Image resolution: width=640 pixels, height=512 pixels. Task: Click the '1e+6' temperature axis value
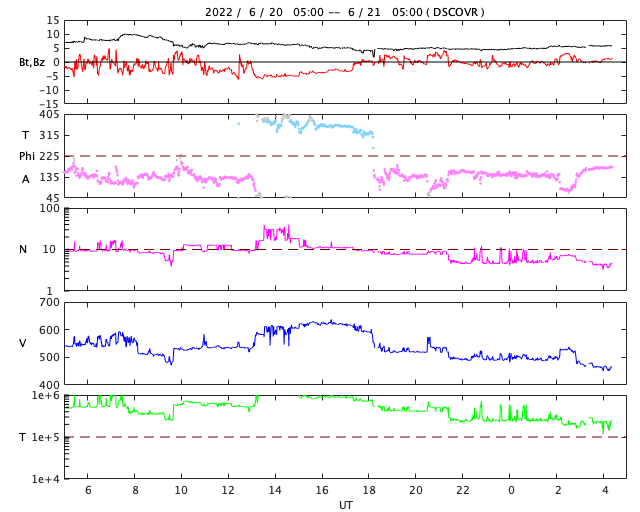[x=46, y=395]
